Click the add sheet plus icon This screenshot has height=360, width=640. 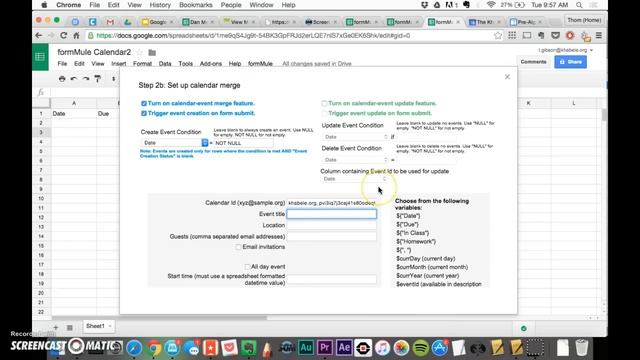(56, 327)
